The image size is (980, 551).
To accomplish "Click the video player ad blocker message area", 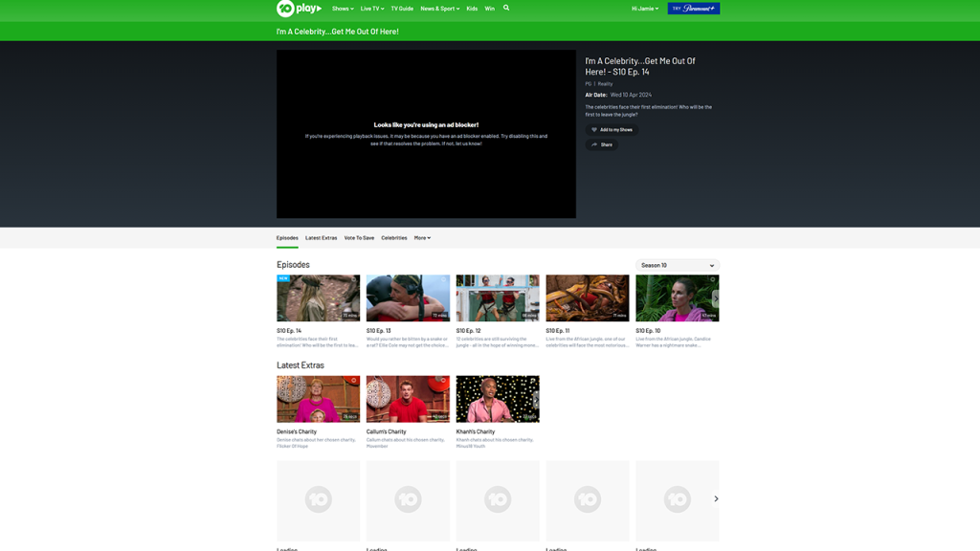I will pos(426,134).
